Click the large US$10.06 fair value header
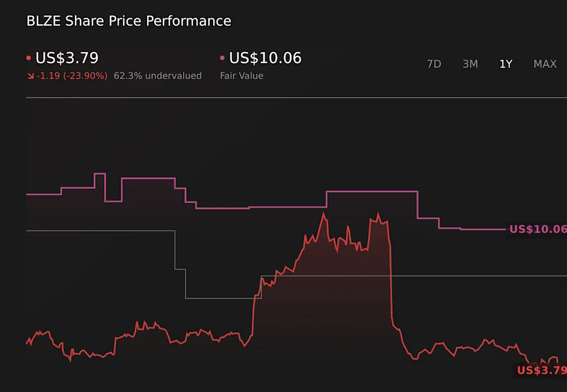Image resolution: width=567 pixels, height=392 pixels. (x=265, y=58)
